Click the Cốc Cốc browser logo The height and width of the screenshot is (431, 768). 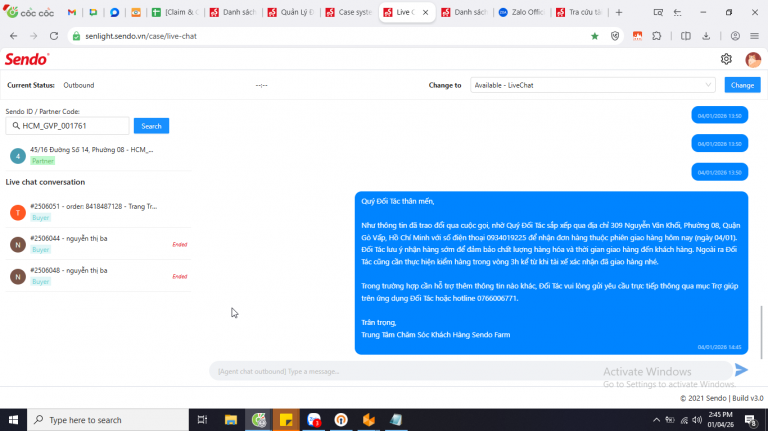click(x=28, y=12)
